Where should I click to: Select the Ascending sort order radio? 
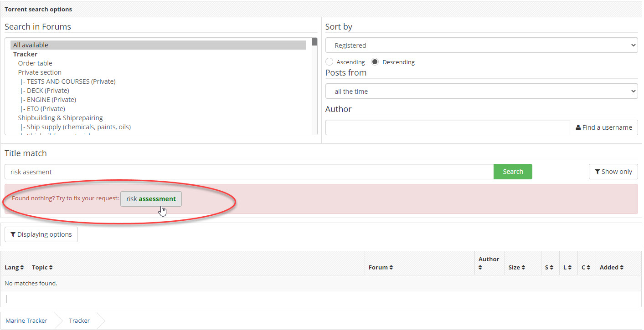(330, 62)
